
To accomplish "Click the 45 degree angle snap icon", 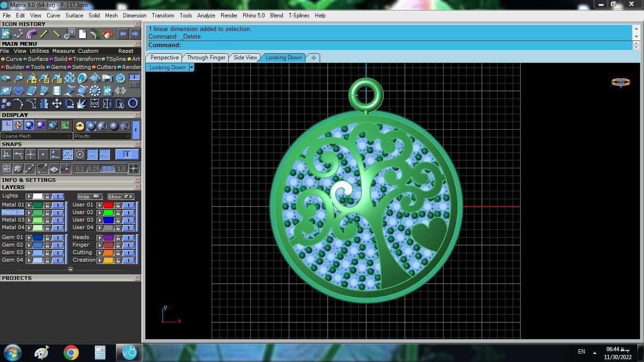I will pyautogui.click(x=42, y=168).
